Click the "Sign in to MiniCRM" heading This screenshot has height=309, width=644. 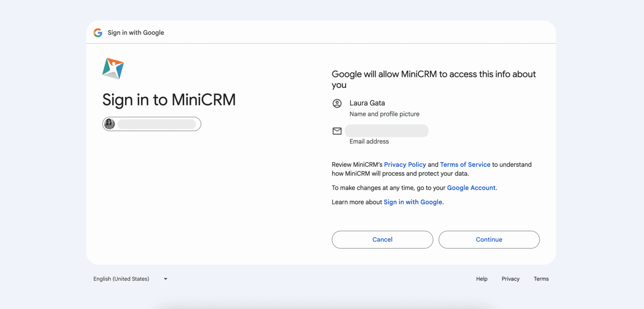(169, 100)
